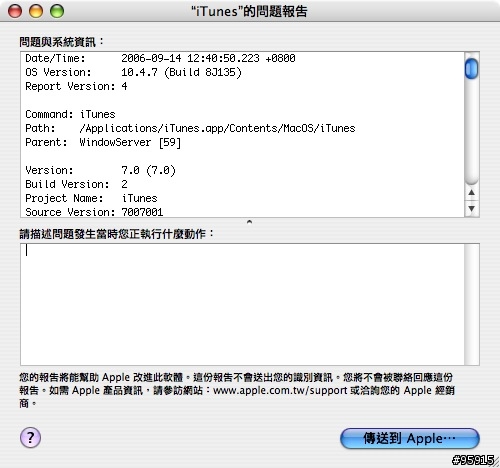
Task: Click the Report Version: 4 line
Action: click(x=76, y=86)
